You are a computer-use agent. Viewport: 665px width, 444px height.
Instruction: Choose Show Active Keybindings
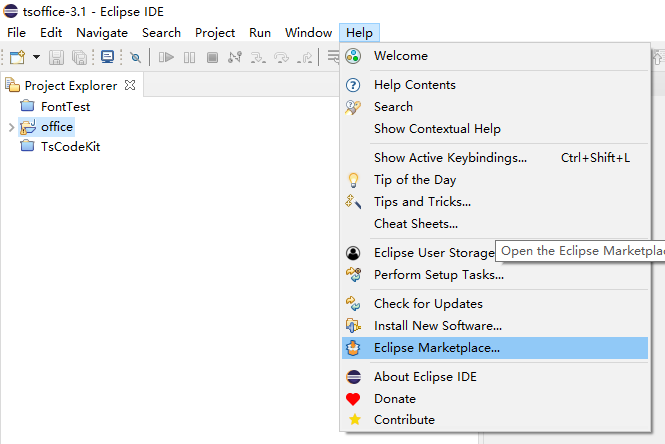[495, 158]
